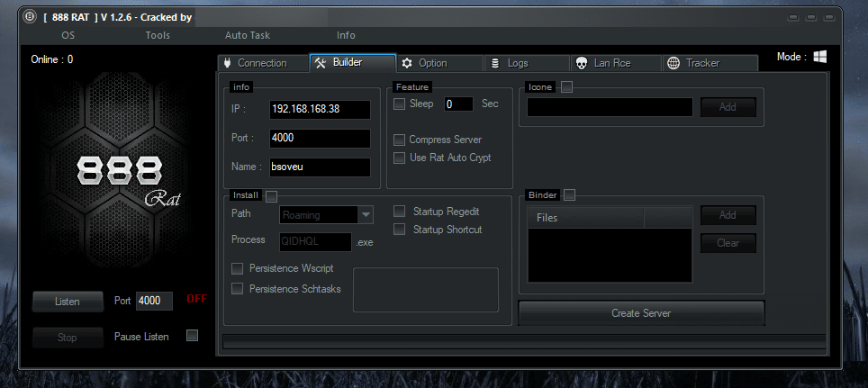This screenshot has height=388, width=868.
Task: Toggle the Binder section checkbox
Action: click(x=569, y=195)
